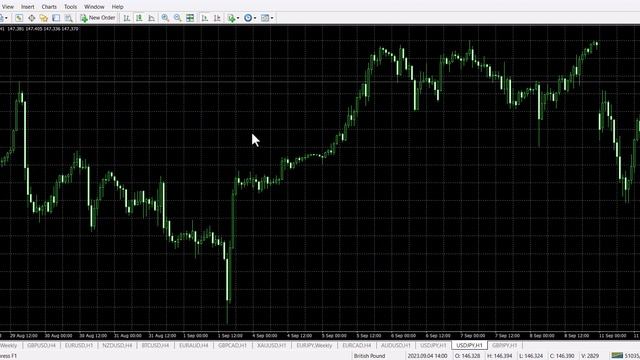Open the Navigator panel icon
This screenshot has width=640, height=360.
pyautogui.click(x=44, y=18)
